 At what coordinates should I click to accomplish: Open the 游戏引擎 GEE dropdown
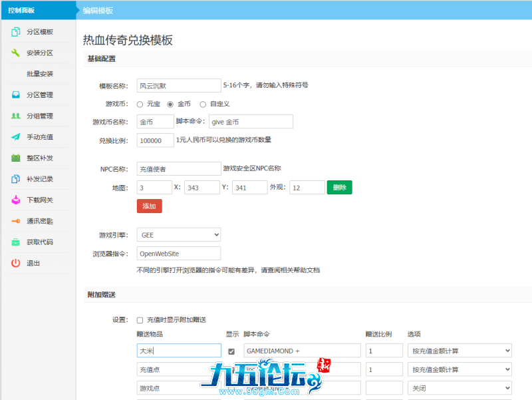click(x=178, y=235)
